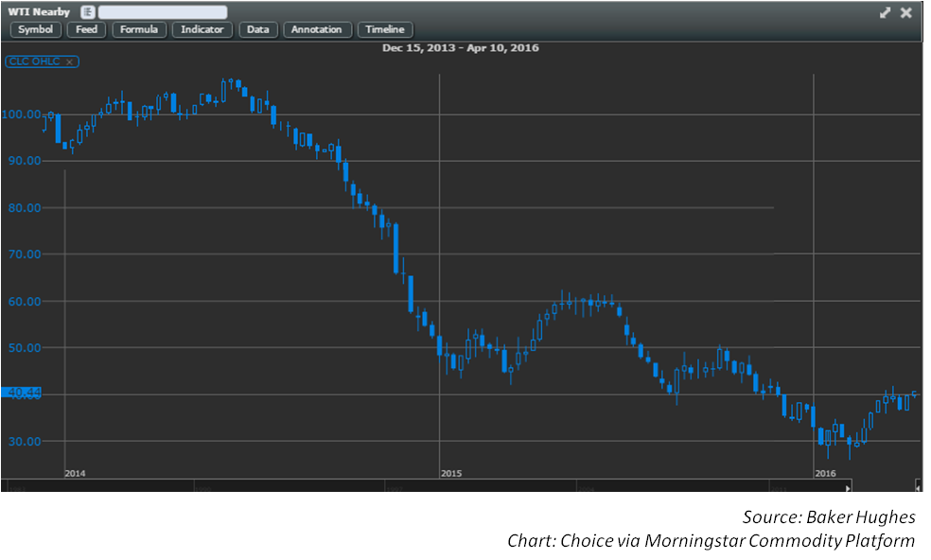Close the WTI Nearby chart window

(906, 12)
